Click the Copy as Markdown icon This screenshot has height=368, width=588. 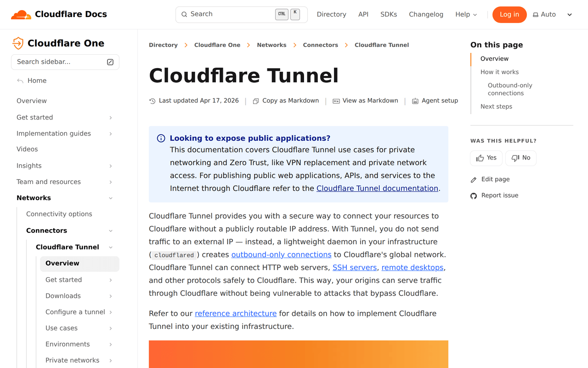256,101
